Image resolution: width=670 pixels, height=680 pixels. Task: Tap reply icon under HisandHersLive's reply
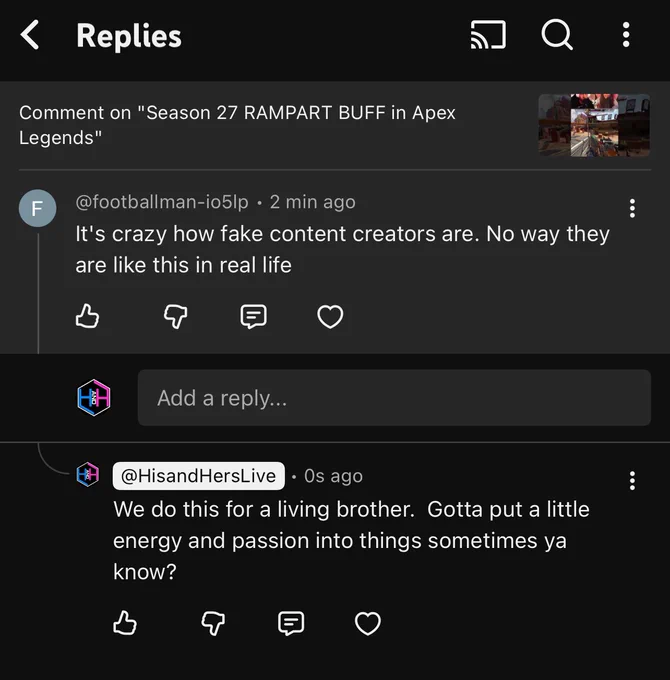coord(291,624)
